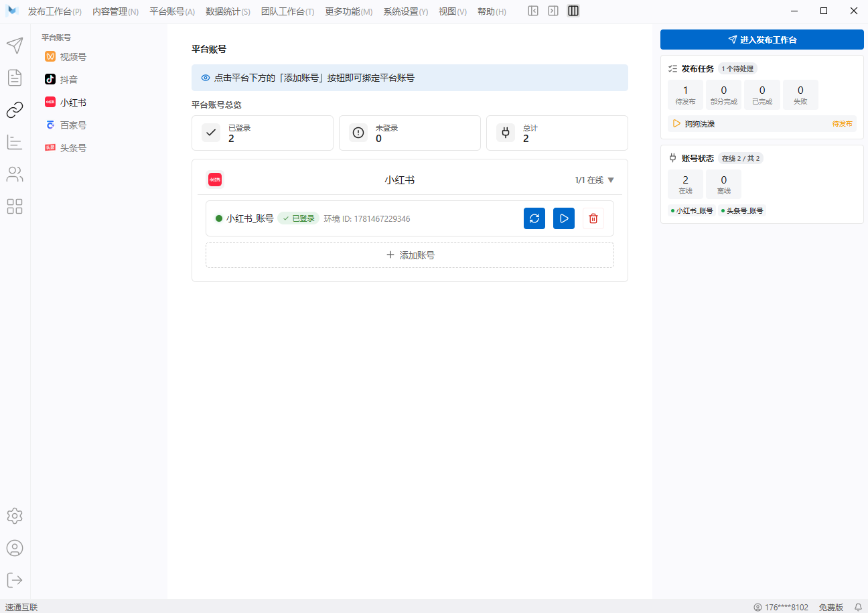
Task: Open the 发布工作台(P) menu
Action: pyautogui.click(x=55, y=11)
